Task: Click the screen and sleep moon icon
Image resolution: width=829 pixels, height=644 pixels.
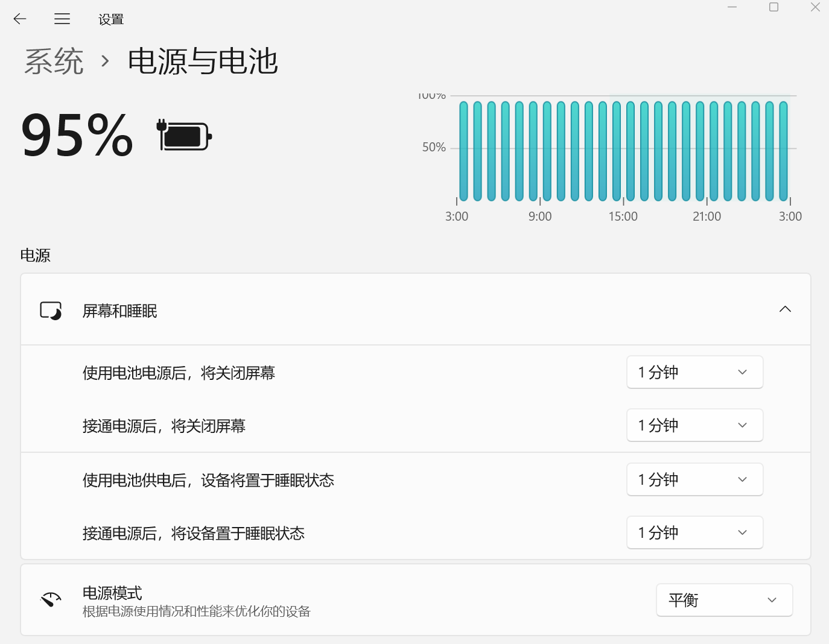Action: (x=51, y=311)
